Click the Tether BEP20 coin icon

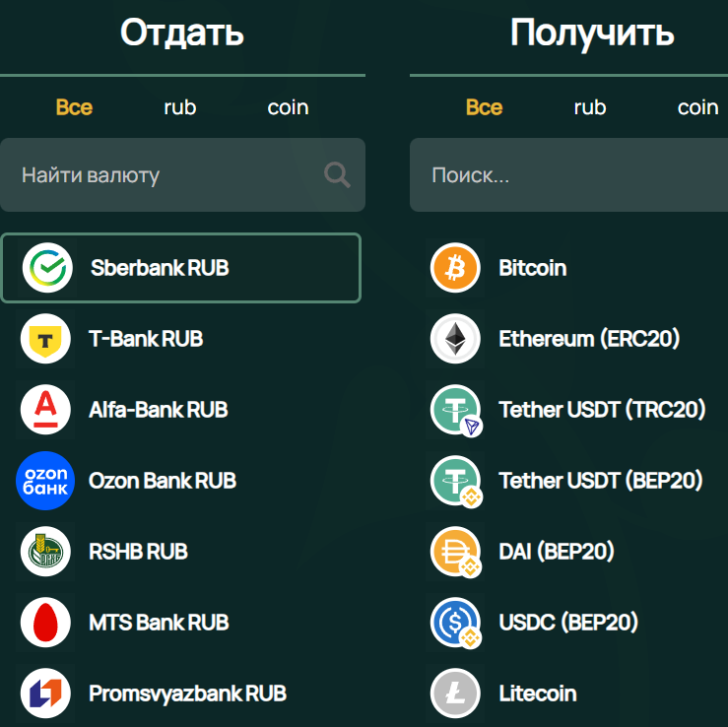[455, 481]
